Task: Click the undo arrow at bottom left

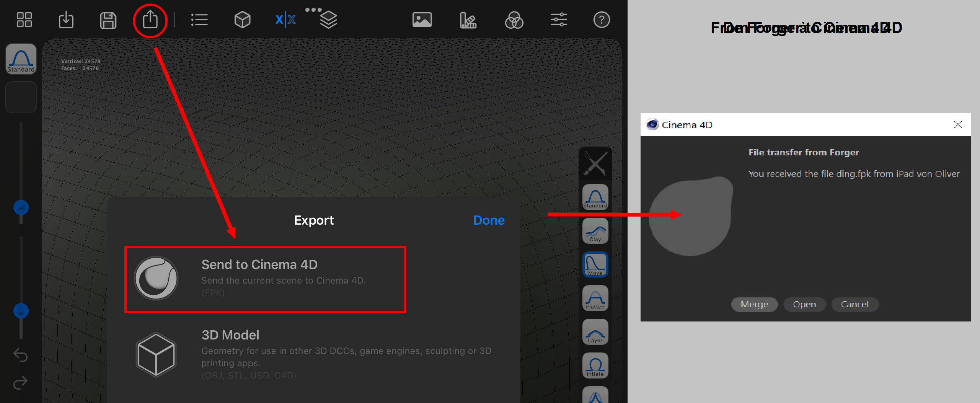Action: [21, 355]
